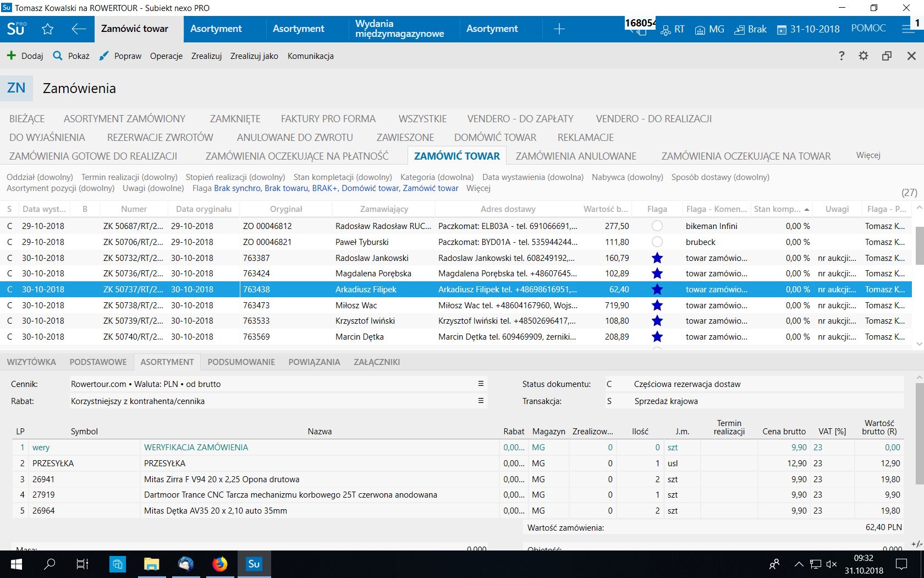Click the Zrealizuj button
Image resolution: width=924 pixels, height=578 pixels.
tap(206, 56)
